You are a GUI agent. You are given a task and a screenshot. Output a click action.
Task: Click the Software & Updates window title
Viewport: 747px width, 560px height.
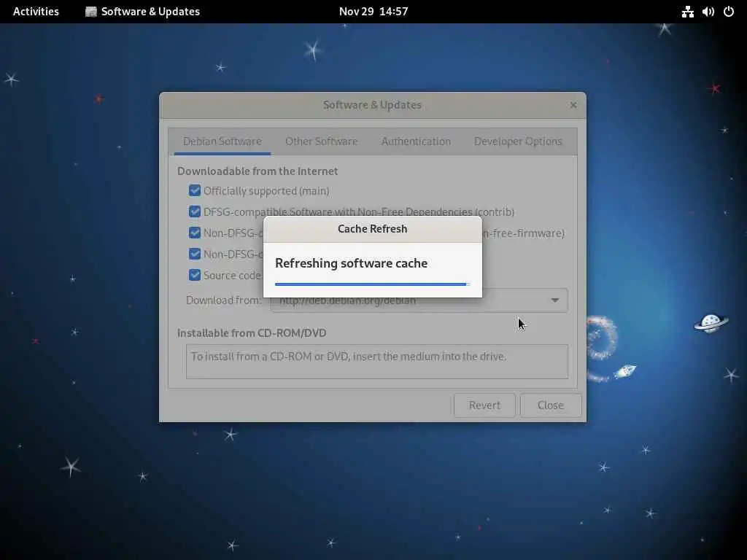[x=372, y=105]
